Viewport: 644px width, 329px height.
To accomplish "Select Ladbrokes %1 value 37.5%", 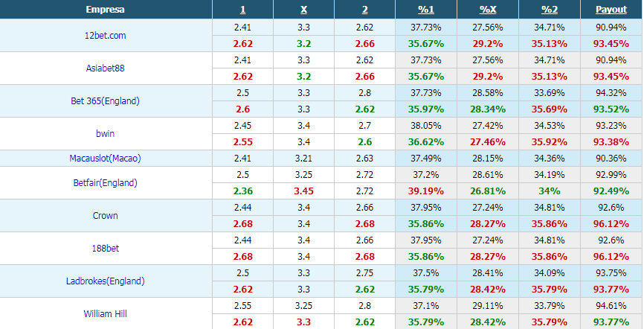I will (x=426, y=273).
